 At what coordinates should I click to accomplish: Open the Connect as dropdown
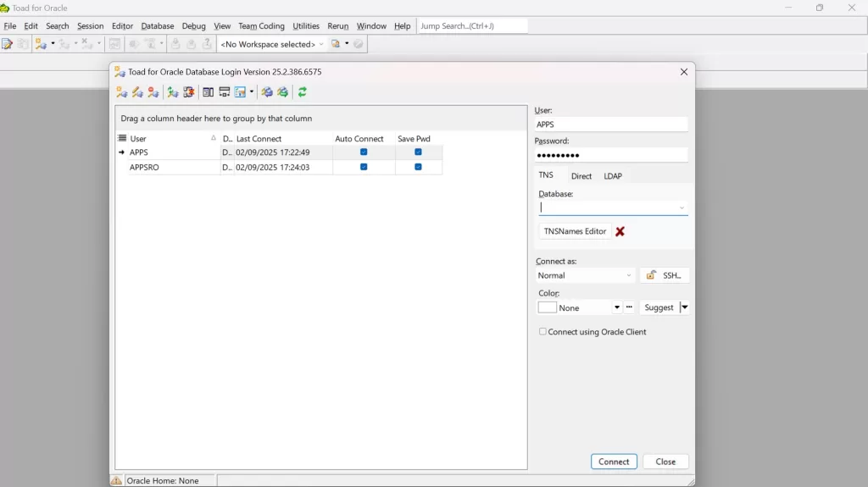[x=629, y=275]
